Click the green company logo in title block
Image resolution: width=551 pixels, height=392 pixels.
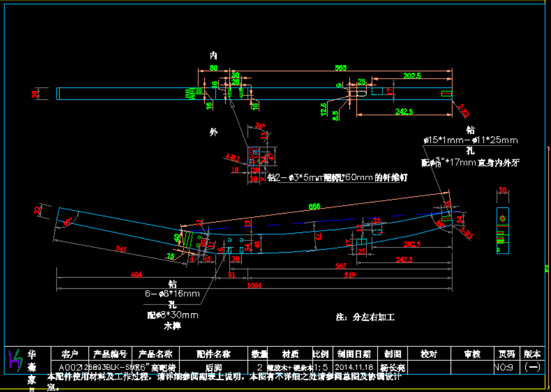coord(16,361)
